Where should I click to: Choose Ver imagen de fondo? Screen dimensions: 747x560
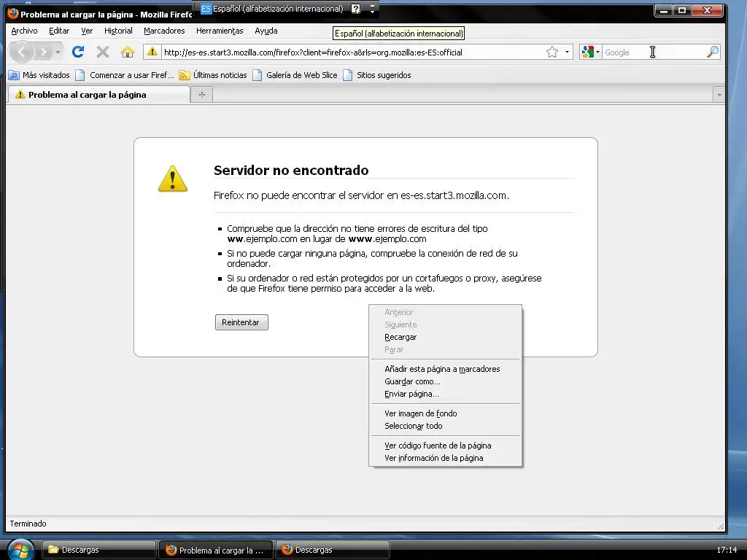446,413
